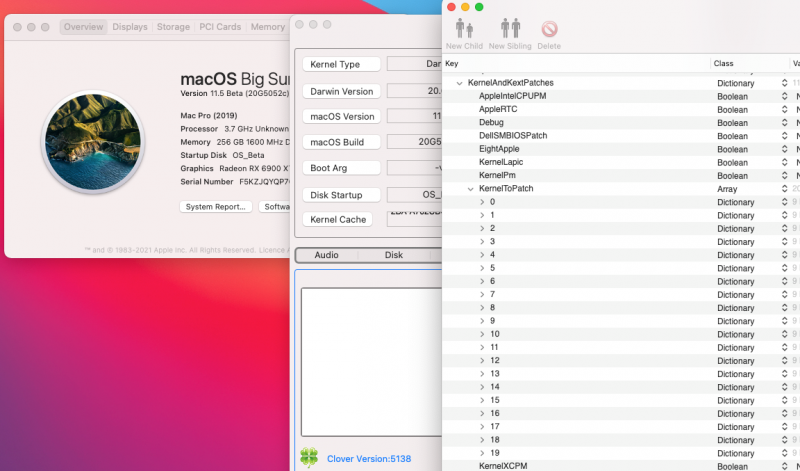Click the Version 11.5 Beta text
Viewport: 800px width, 471px height.
click(x=235, y=94)
